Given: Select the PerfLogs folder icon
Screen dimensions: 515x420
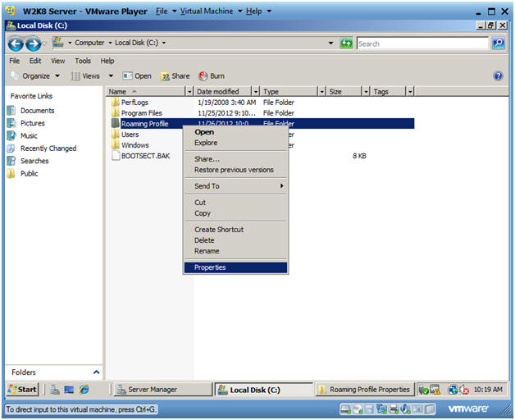Looking at the screenshot, I should tap(115, 103).
